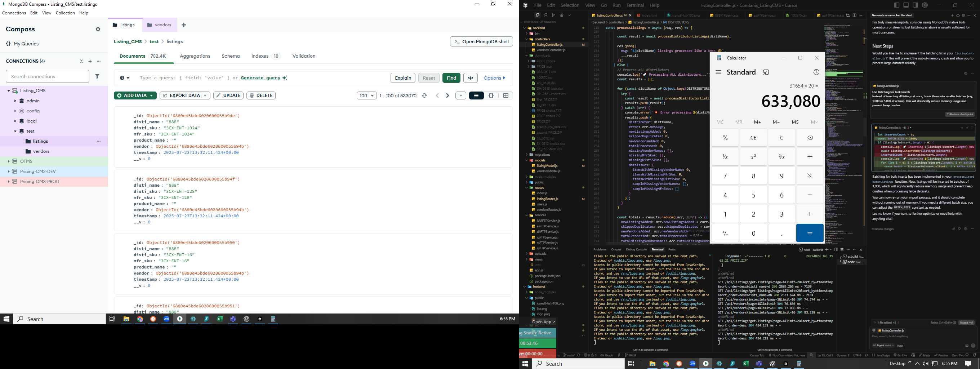
Task: Open the EXPORT DATA dropdown
Action: point(185,95)
